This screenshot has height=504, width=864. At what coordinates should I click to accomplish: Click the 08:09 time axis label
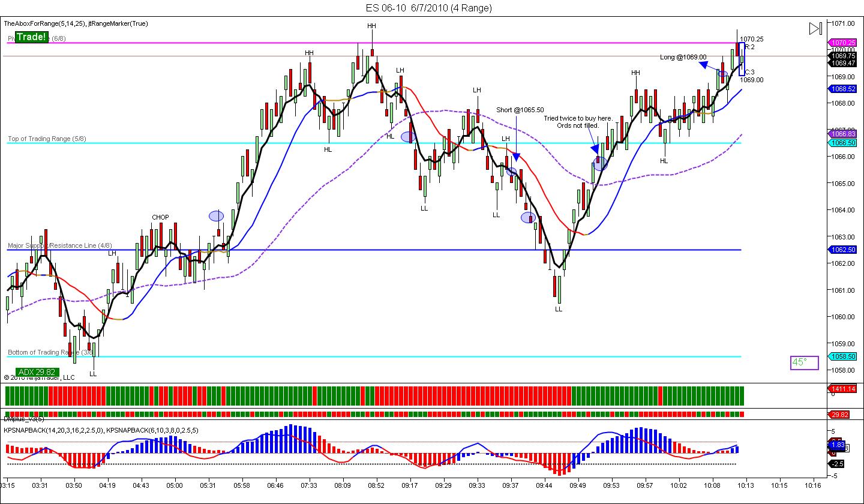tap(343, 484)
